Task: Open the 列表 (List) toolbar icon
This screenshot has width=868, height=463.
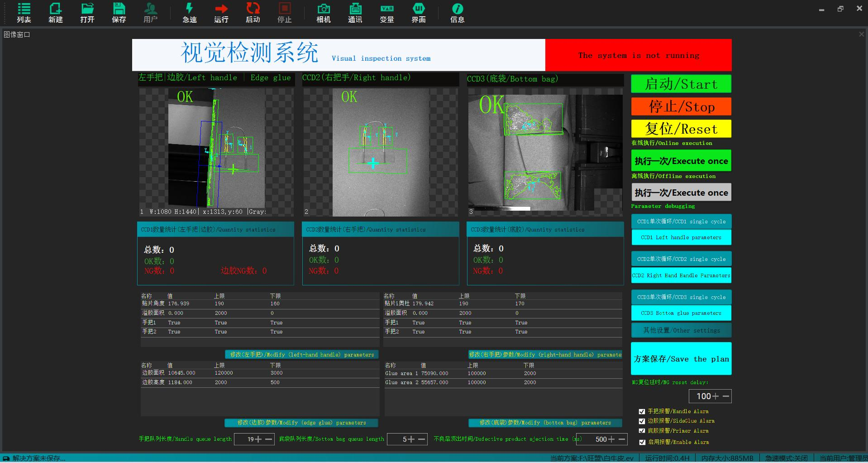Action: tap(24, 13)
